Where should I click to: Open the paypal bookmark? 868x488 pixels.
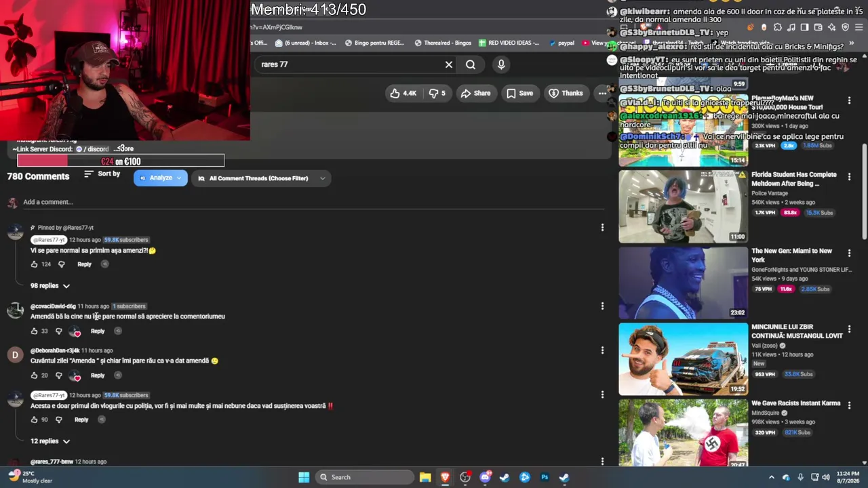coord(561,43)
